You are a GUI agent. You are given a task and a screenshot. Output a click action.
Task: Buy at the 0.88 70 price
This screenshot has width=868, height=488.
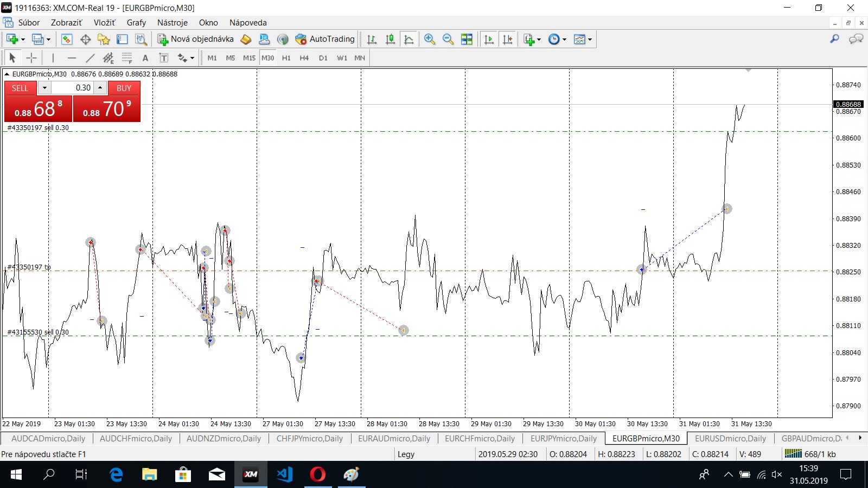click(x=107, y=108)
